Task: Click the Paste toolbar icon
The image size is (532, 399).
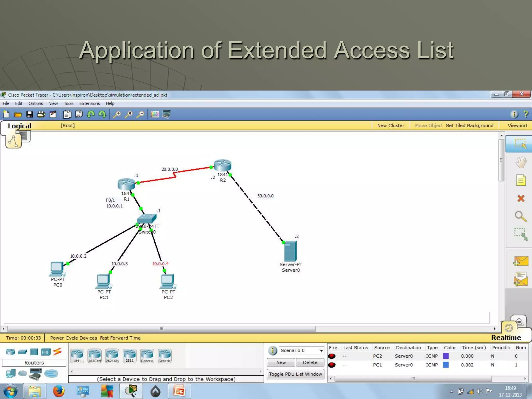Action: [79, 114]
